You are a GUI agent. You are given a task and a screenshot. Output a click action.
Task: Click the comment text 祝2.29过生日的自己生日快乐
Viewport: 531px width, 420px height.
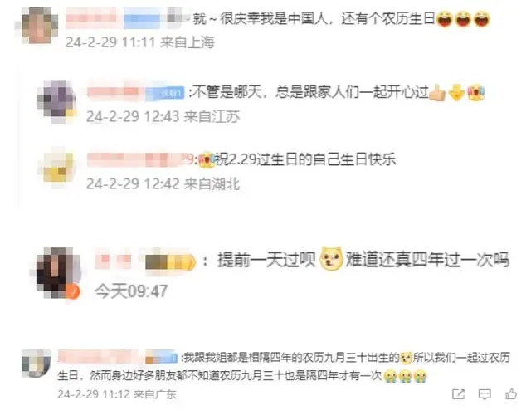pyautogui.click(x=305, y=159)
